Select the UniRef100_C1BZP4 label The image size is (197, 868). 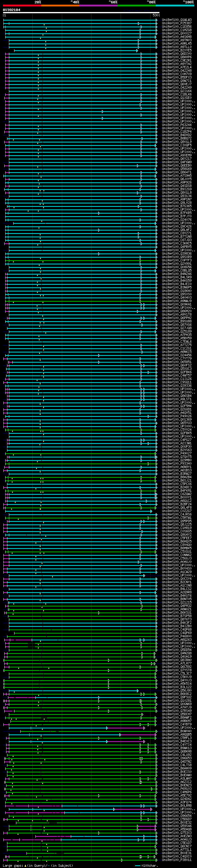[177, 132]
